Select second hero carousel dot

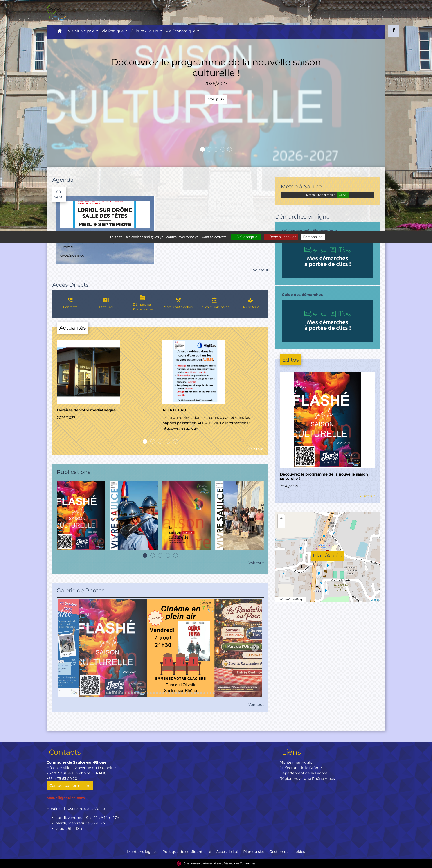click(x=209, y=149)
